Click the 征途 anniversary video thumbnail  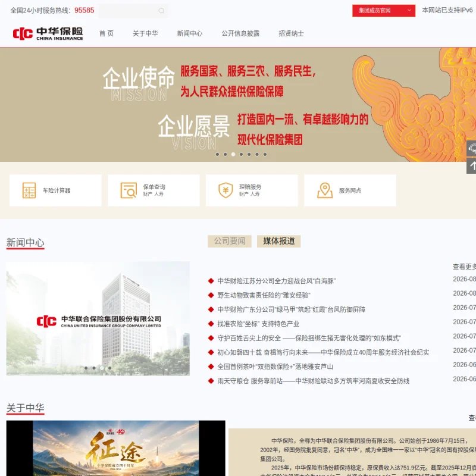click(x=115, y=448)
